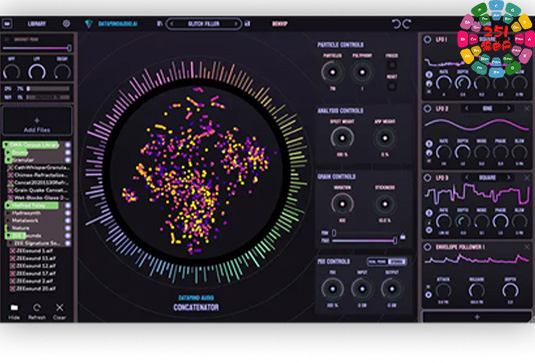Click the Hide folder icon
The width and height of the screenshot is (535, 363).
click(x=14, y=308)
